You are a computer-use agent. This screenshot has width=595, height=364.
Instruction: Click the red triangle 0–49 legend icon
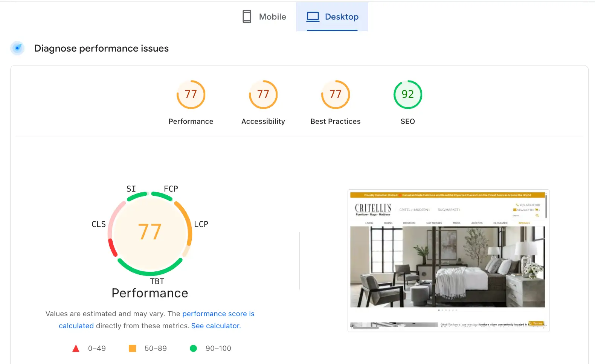click(x=76, y=349)
